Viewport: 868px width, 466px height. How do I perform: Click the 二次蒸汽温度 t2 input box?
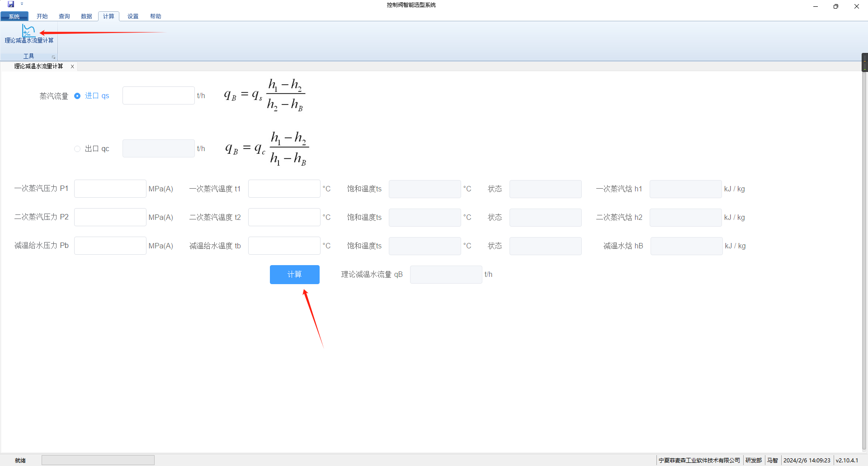(x=284, y=217)
